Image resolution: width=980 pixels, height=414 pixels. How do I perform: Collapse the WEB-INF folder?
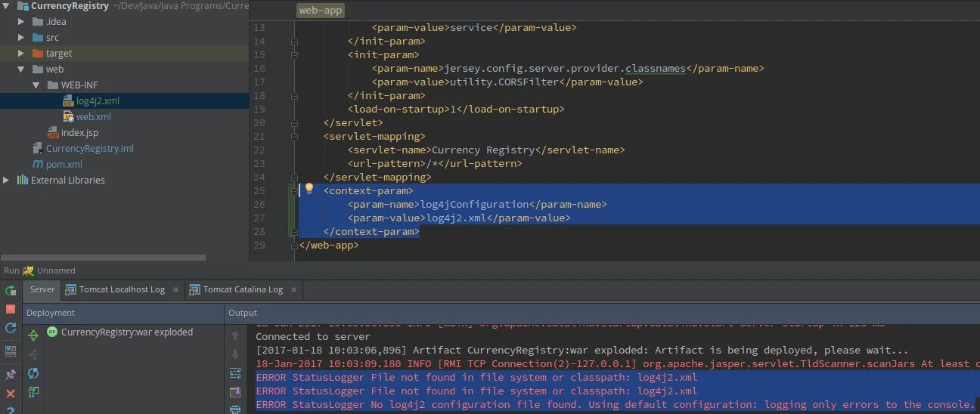(x=36, y=85)
